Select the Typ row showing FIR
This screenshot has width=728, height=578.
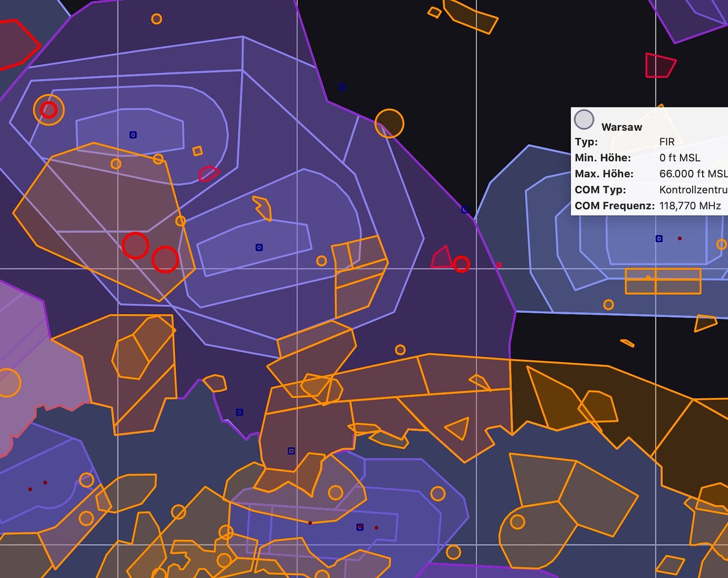666,142
